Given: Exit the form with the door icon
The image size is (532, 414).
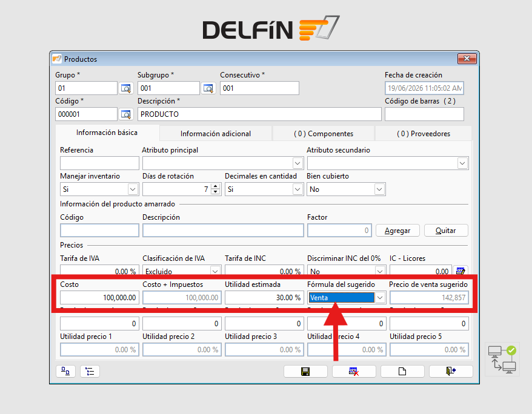Looking at the screenshot, I should pos(451,371).
